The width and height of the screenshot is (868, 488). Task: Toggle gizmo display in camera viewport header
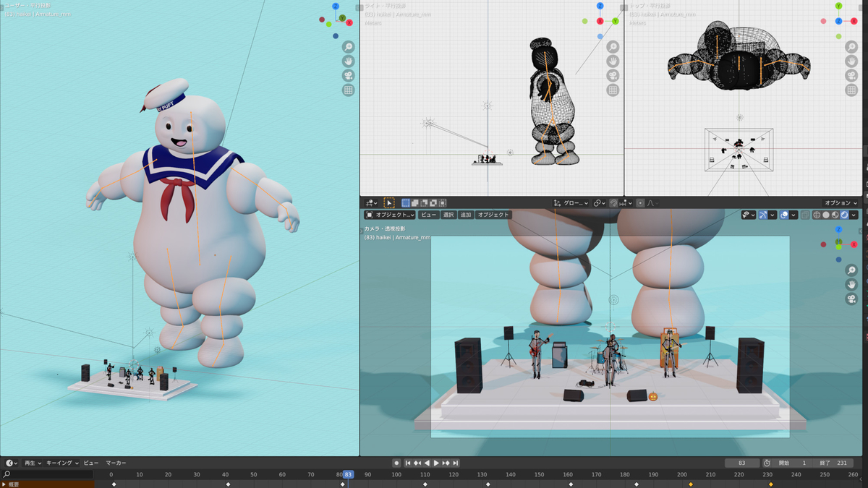pyautogui.click(x=763, y=215)
